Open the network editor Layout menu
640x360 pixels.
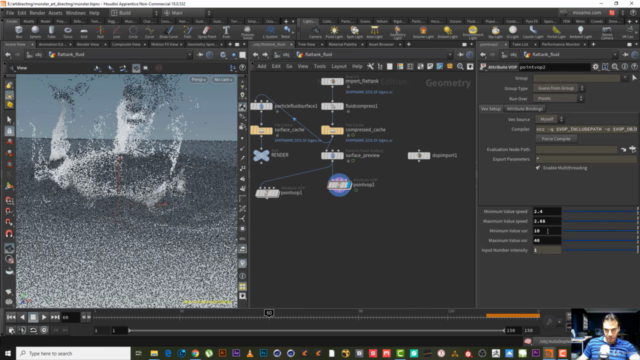pos(339,67)
